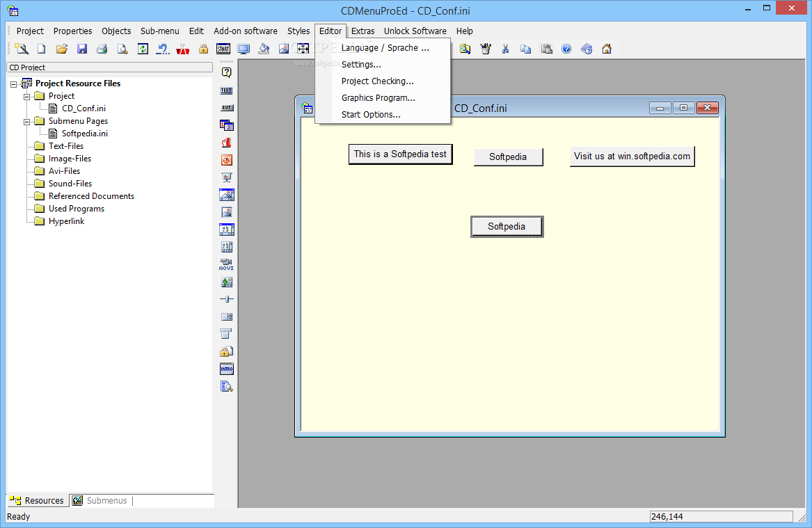
Task: Select the INTRO object tool
Action: [226, 369]
